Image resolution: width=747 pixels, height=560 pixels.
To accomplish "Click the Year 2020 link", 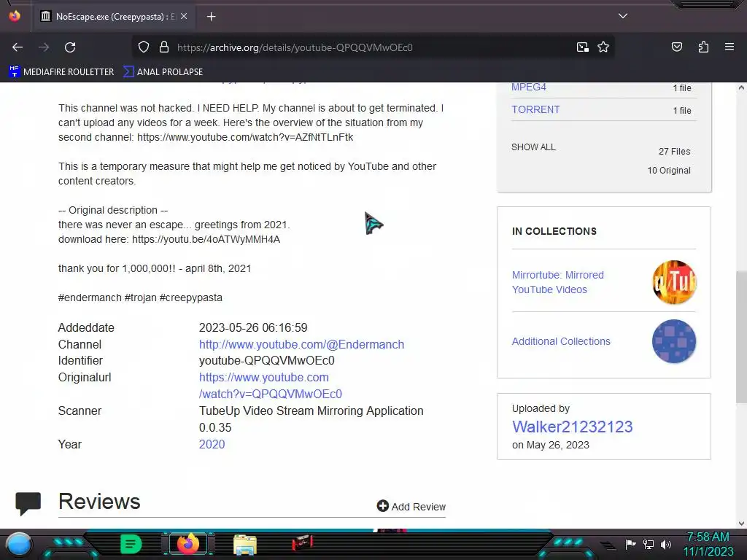I will [x=212, y=444].
